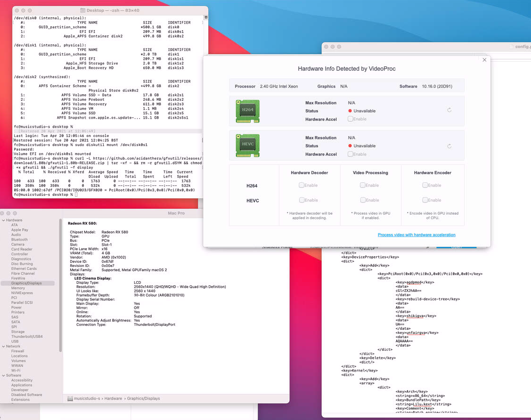Viewport: 531px width, 420px height.
Task: Click the folder icon in Terminal title
Action: point(82,10)
